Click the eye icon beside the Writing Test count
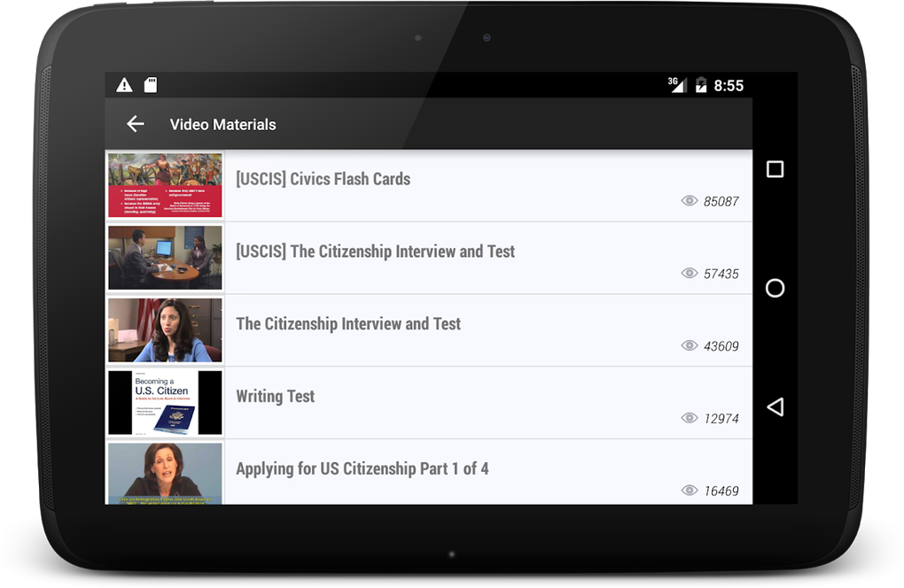 coord(689,417)
